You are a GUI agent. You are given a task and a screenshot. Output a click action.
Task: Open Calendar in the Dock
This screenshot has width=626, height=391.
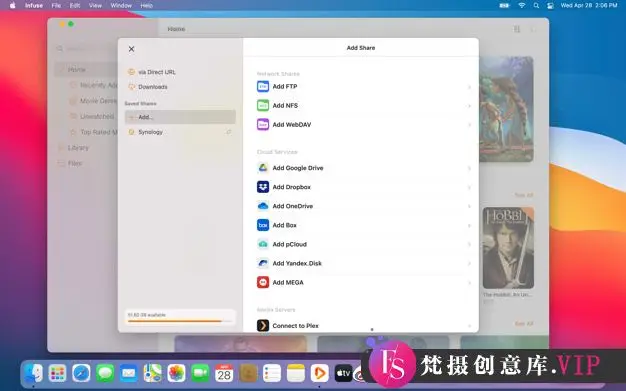point(224,373)
